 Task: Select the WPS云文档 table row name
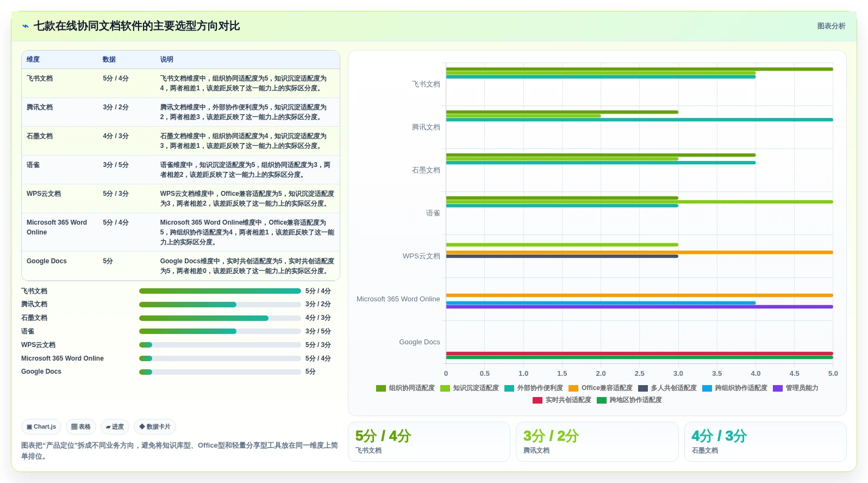(x=43, y=194)
